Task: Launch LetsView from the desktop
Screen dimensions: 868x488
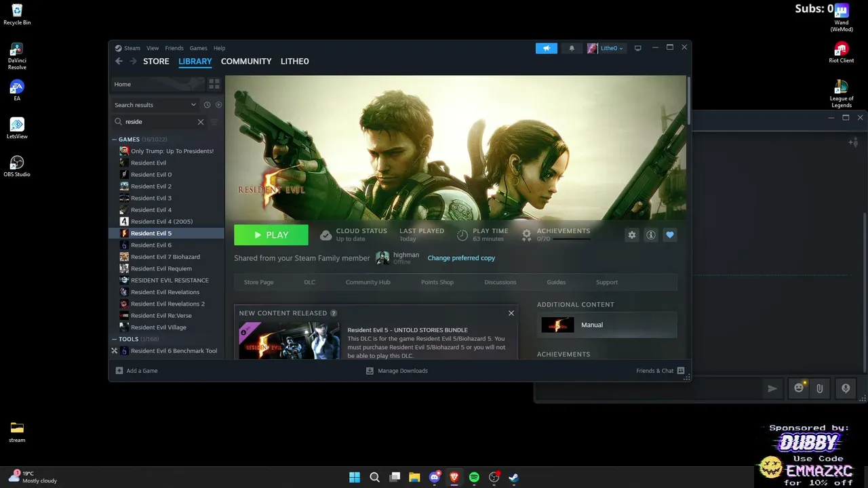Action: point(17,129)
